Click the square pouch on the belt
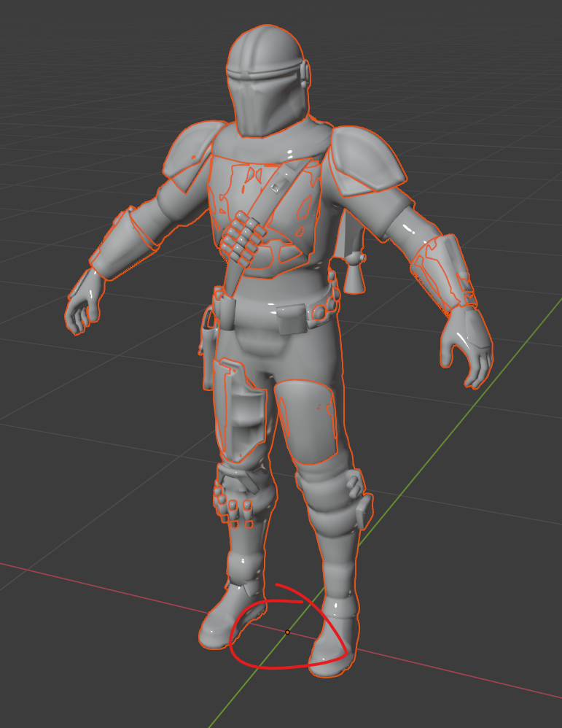This screenshot has width=562, height=728. [292, 319]
